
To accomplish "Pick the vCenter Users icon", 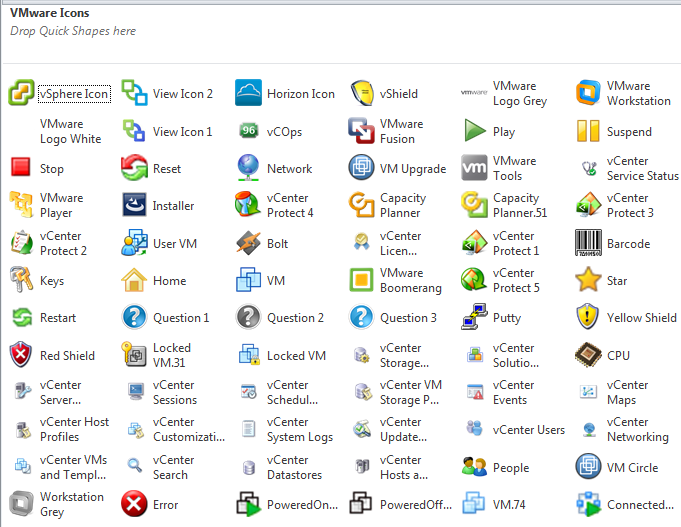I will click(474, 428).
